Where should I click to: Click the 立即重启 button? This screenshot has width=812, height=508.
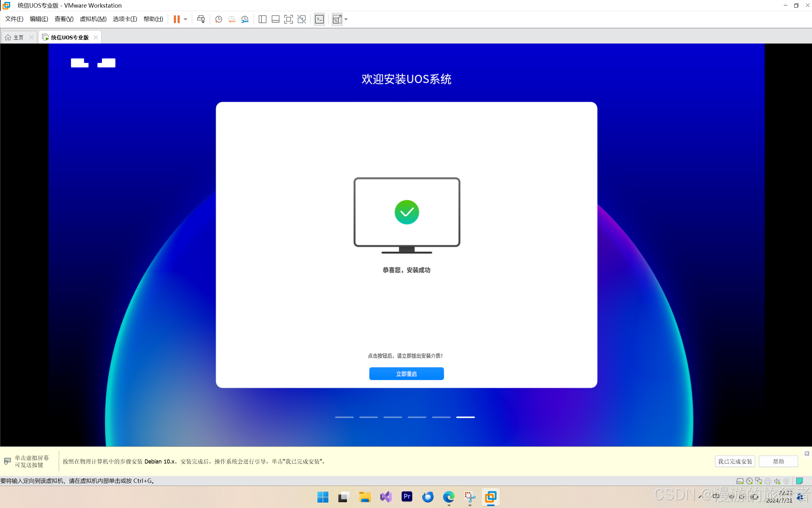tap(407, 374)
